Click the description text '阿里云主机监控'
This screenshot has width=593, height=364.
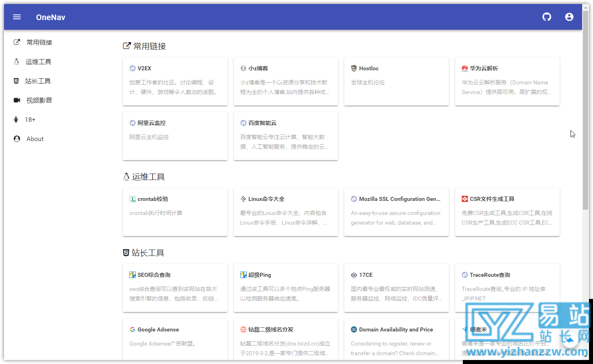(x=149, y=137)
